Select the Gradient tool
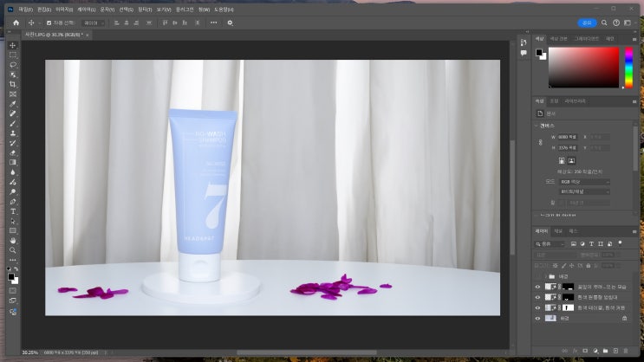This screenshot has height=362, width=644. (x=13, y=163)
